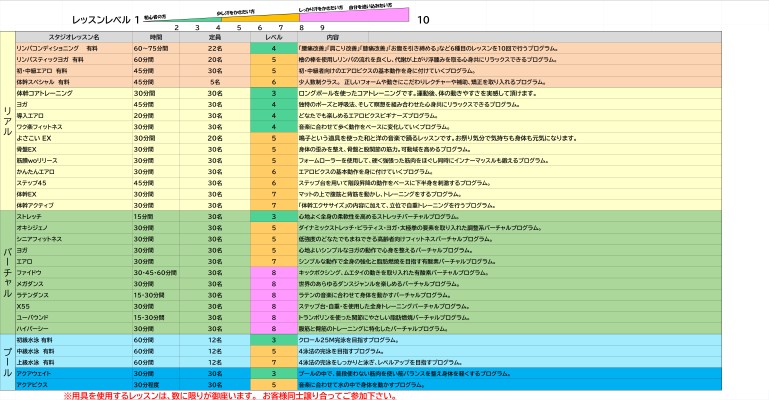
Task: Select the かんたんエアロ lesson cell
Action: pos(39,171)
